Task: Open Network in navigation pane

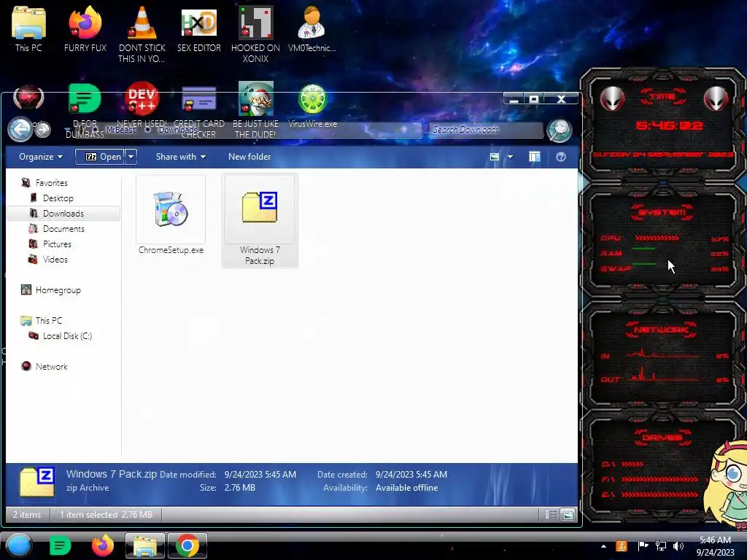Action: 52,366
